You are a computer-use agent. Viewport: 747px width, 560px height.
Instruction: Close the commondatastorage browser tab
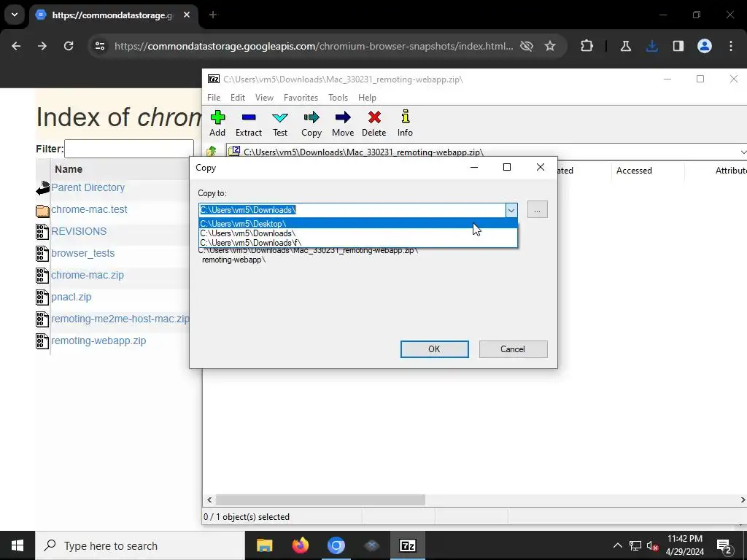coord(187,15)
